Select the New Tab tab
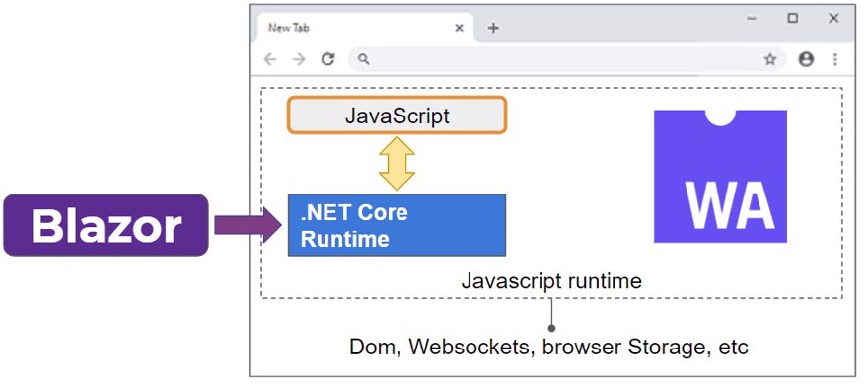The image size is (868, 388). click(x=365, y=28)
